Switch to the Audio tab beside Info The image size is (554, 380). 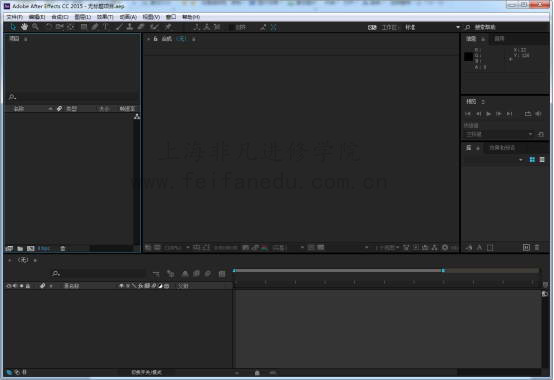click(x=499, y=39)
